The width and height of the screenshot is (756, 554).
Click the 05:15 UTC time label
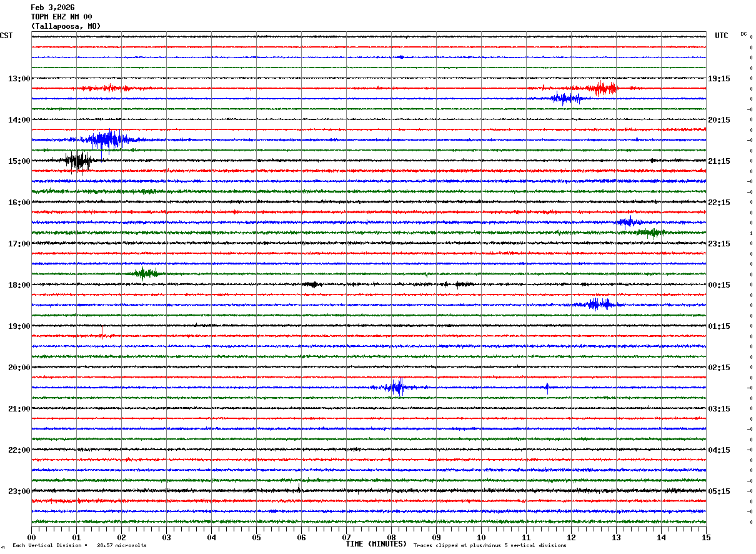719,491
